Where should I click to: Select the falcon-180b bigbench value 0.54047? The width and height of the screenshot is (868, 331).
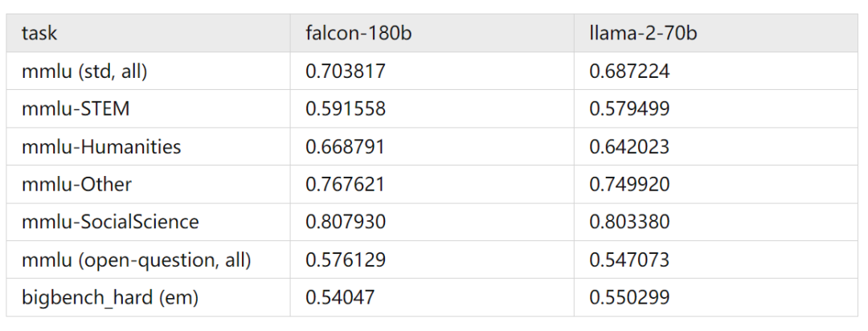(340, 297)
